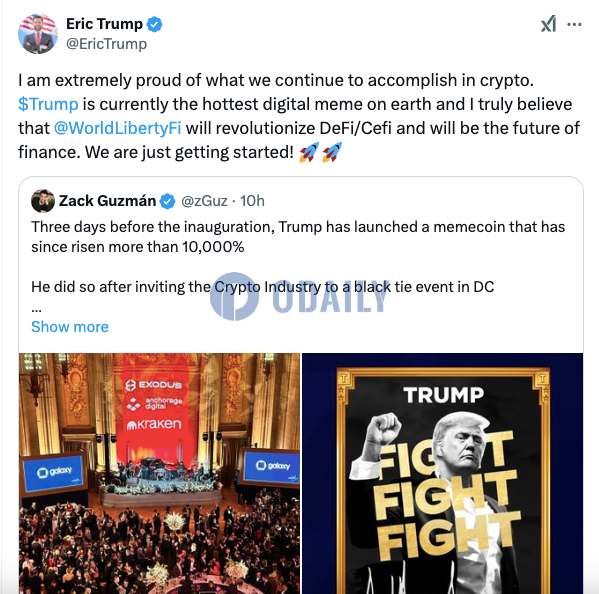Click Zack Guzmán's verified badge
599x594 pixels.
[x=167, y=201]
